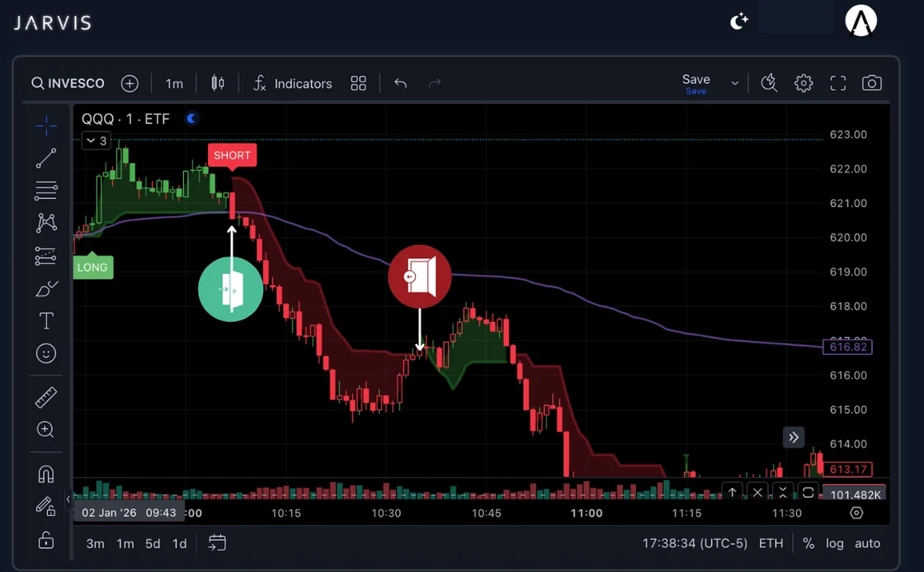Move volume pane up with arrow icon

(x=733, y=492)
